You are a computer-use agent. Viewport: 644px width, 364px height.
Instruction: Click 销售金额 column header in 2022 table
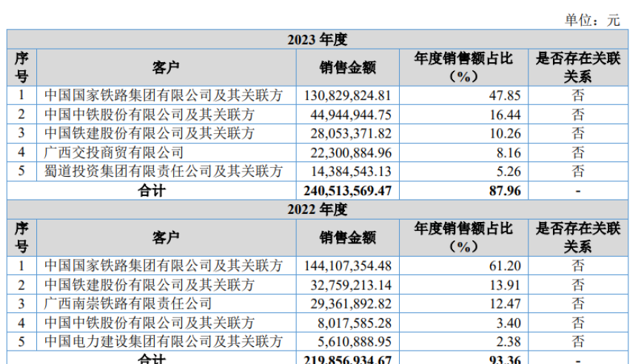[347, 237]
